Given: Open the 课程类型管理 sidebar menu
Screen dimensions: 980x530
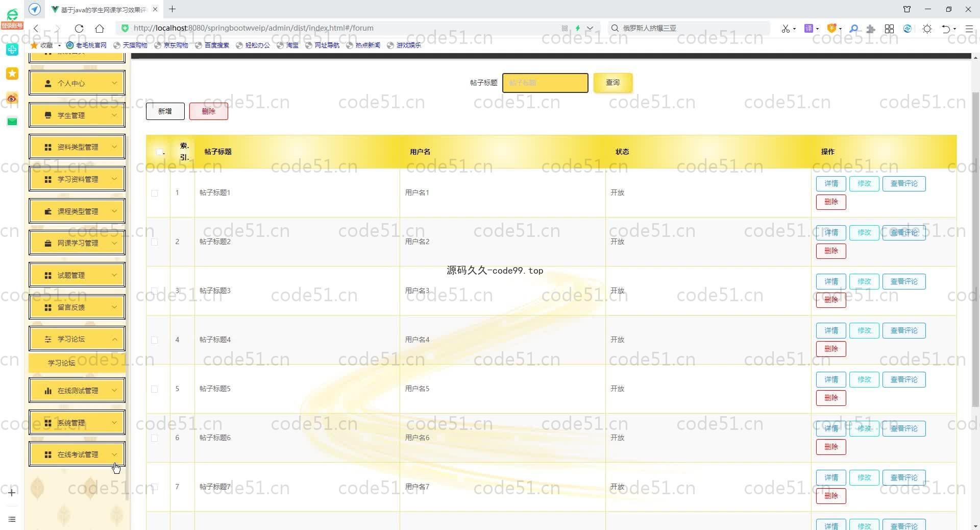Looking at the screenshot, I should point(77,211).
